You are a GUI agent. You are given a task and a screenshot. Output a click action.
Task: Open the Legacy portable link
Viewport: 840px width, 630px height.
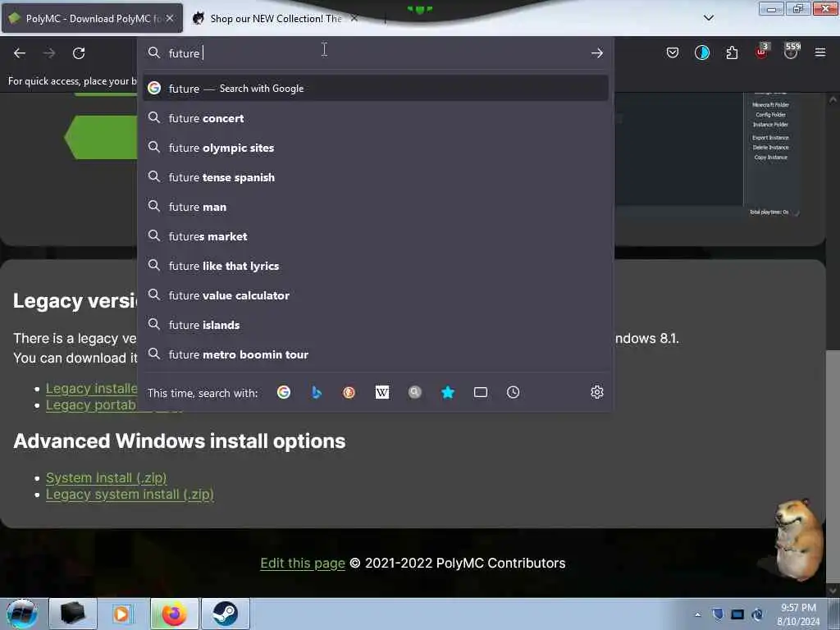(92, 405)
